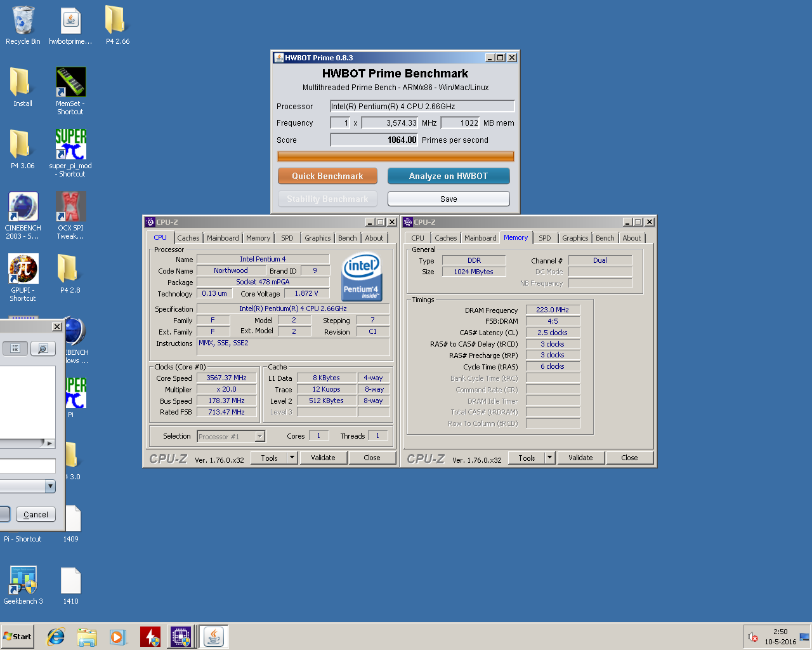Open Windows Media Player taskbar icon
Image resolution: width=812 pixels, height=650 pixels.
click(118, 637)
